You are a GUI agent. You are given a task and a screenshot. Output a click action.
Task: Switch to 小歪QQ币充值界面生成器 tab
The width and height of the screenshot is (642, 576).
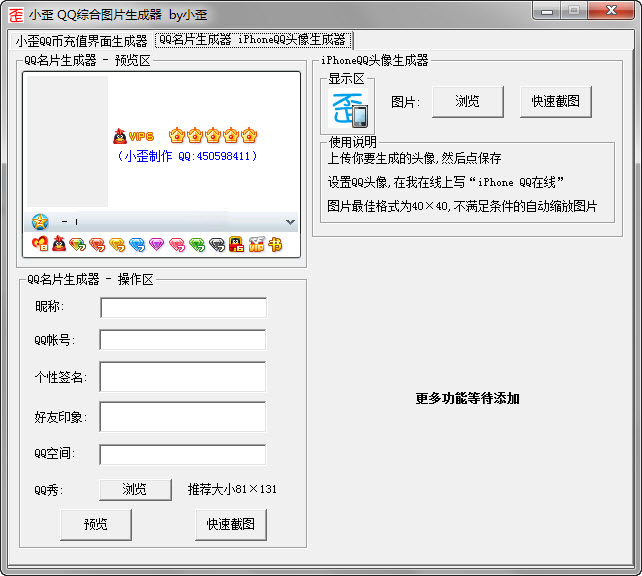point(81,41)
